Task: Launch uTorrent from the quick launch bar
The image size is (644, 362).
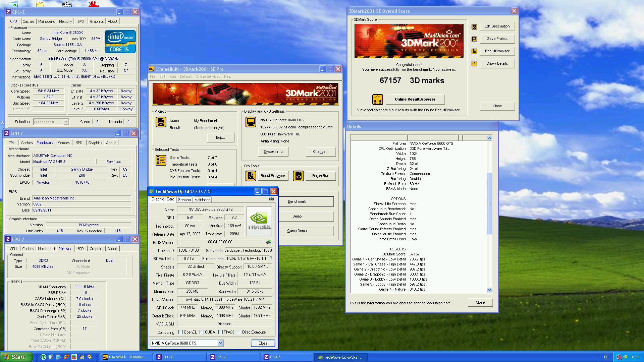Action: (43, 357)
